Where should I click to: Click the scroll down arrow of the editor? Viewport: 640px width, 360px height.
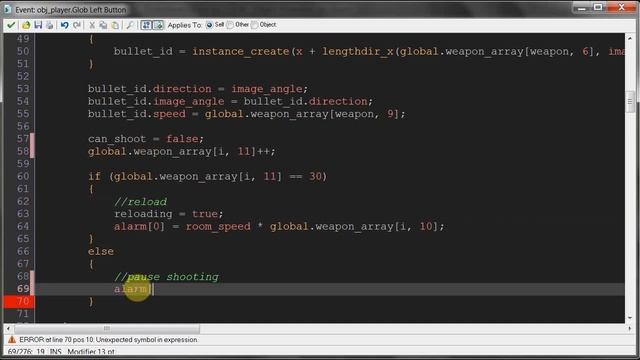[630, 318]
